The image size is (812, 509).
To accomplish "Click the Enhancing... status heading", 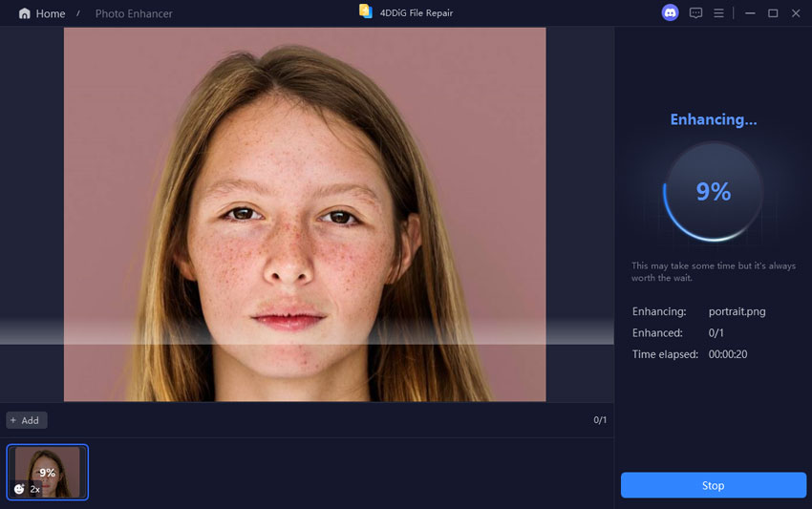I will coord(713,119).
